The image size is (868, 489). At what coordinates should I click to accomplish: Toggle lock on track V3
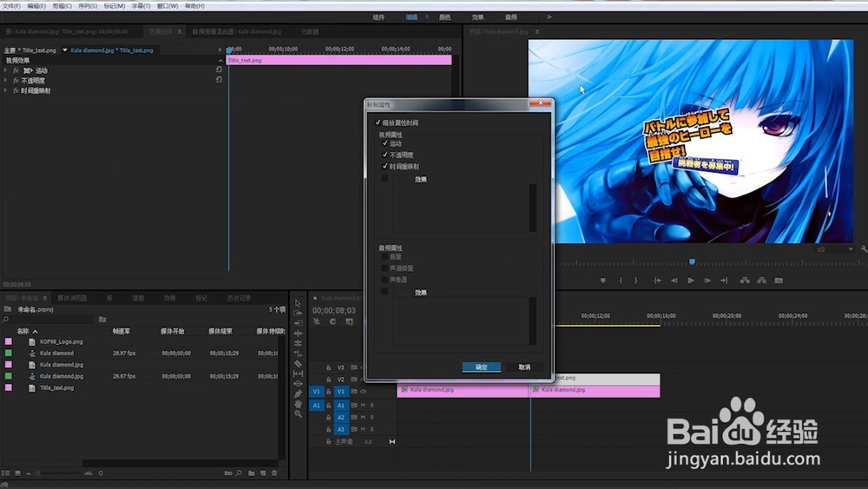click(329, 367)
